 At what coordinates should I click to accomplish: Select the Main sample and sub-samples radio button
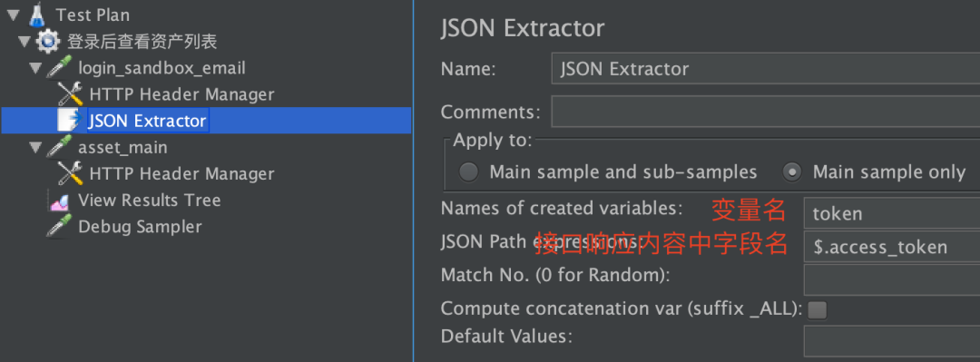[469, 172]
